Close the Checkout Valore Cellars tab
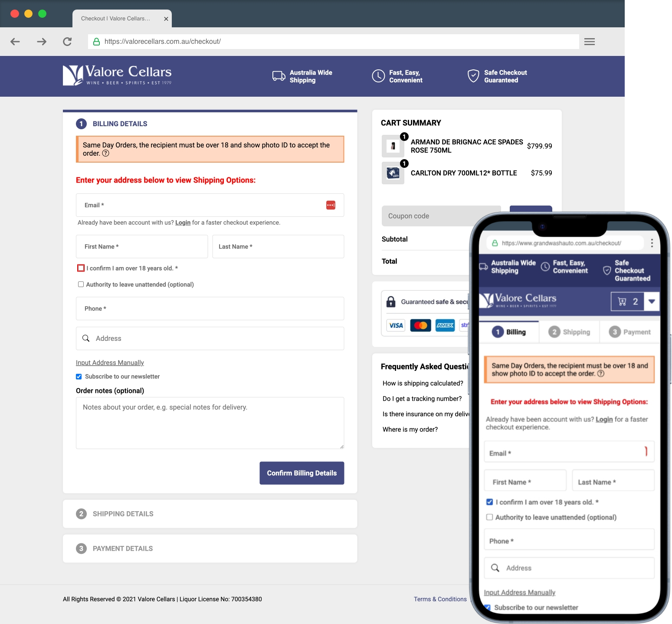The height and width of the screenshot is (624, 672). 166,19
